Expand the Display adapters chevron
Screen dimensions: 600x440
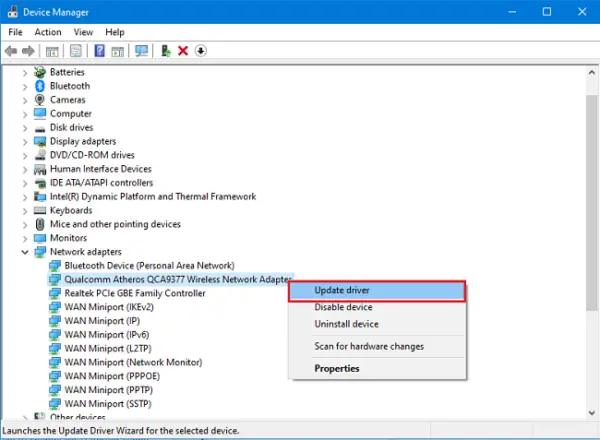[25, 142]
